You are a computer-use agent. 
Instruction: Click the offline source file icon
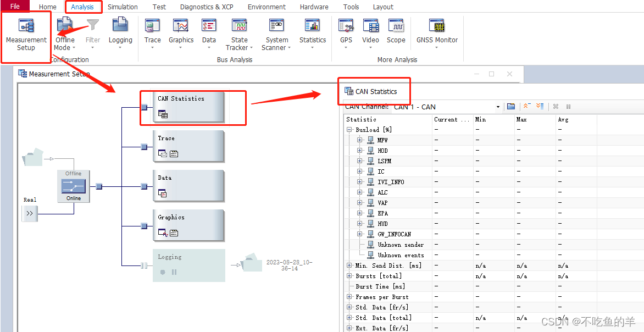[33, 157]
